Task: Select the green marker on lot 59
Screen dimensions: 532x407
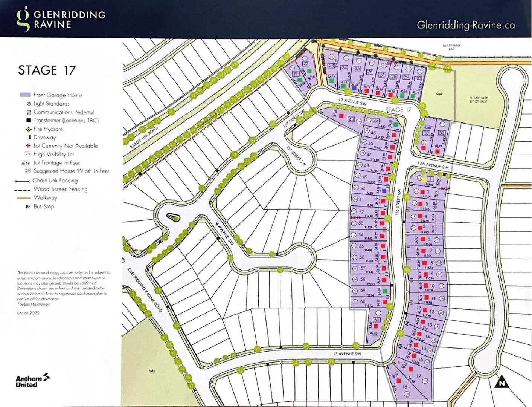Action: click(x=384, y=291)
